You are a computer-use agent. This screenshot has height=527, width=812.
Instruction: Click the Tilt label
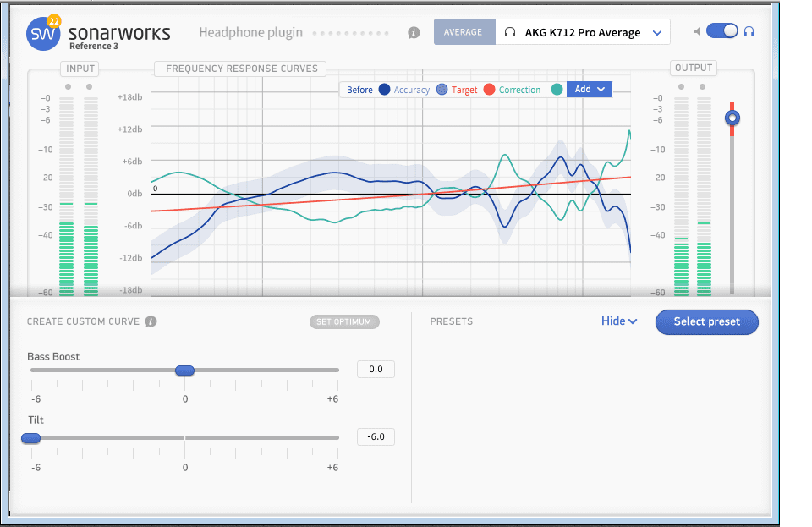click(36, 420)
